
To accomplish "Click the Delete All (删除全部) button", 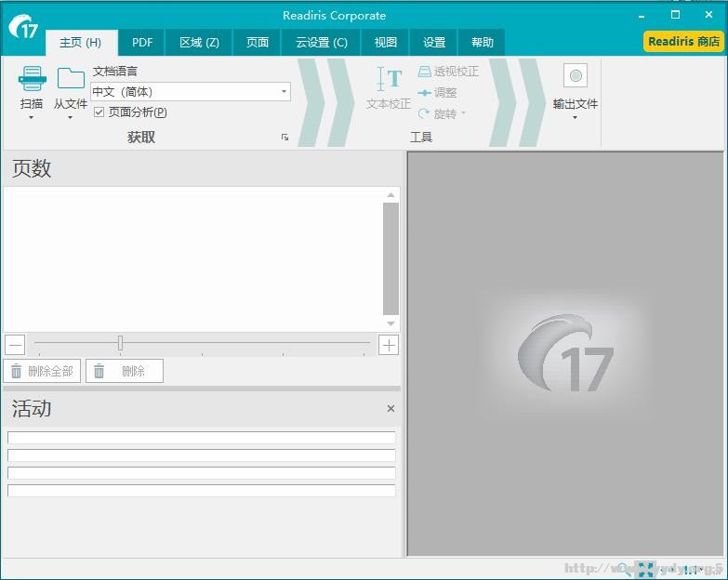I will [x=42, y=371].
